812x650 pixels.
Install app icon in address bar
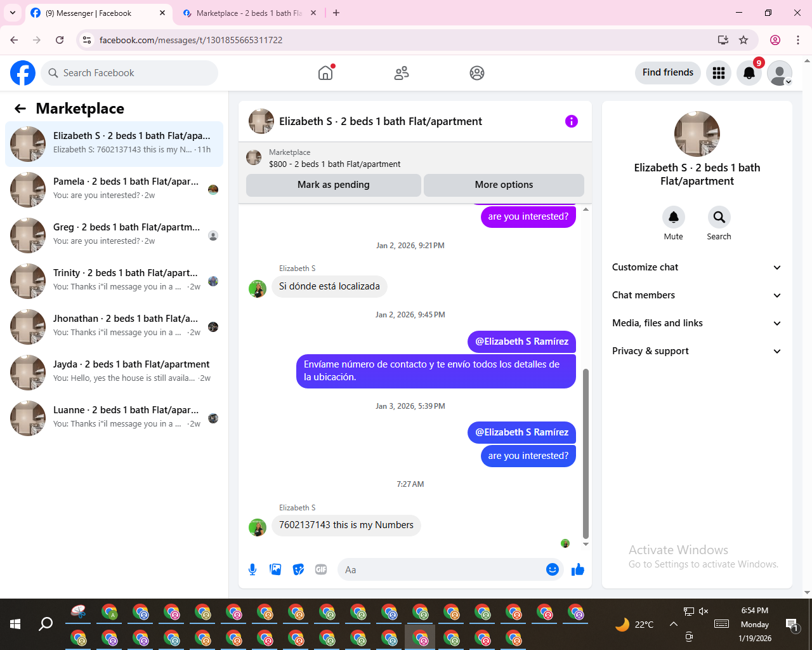coord(723,40)
